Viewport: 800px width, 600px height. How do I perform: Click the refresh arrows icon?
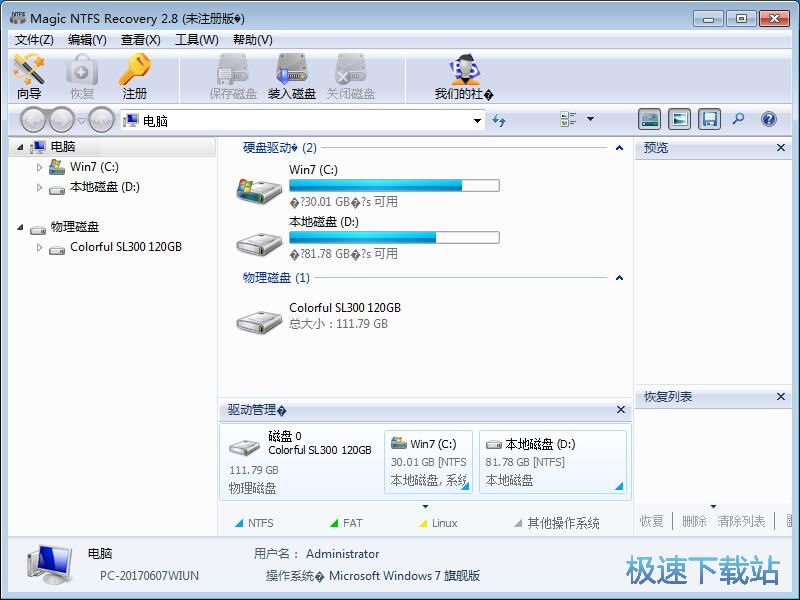498,120
